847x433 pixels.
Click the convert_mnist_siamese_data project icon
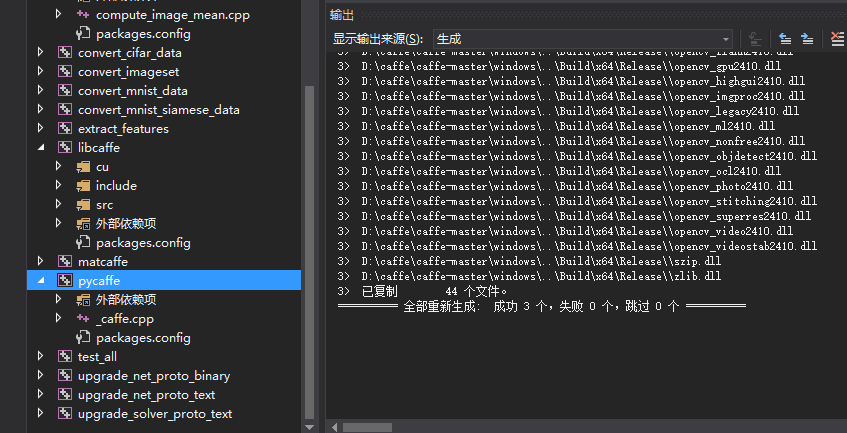pyautogui.click(x=65, y=110)
